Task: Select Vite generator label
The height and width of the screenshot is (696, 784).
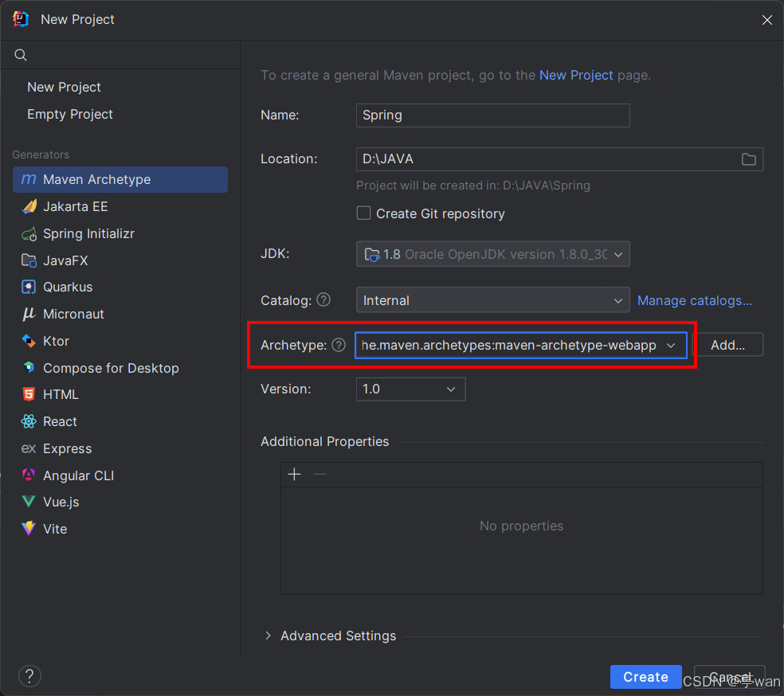Action: [x=55, y=529]
